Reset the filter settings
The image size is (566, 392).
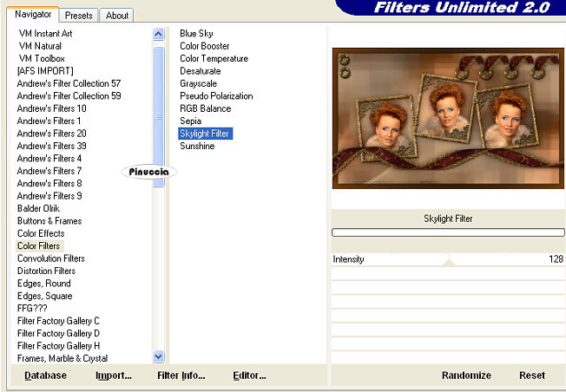[x=532, y=376]
